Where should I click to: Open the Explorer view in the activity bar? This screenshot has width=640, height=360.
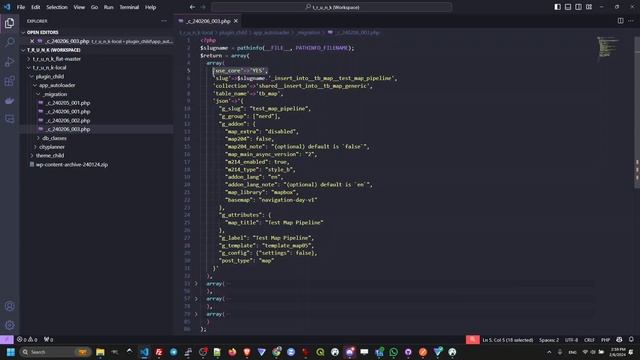tap(9, 23)
